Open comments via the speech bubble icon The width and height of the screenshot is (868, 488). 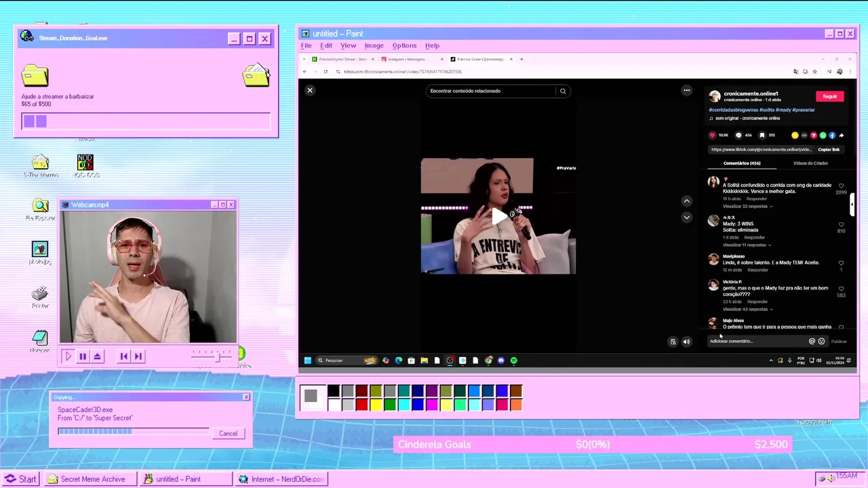click(738, 135)
